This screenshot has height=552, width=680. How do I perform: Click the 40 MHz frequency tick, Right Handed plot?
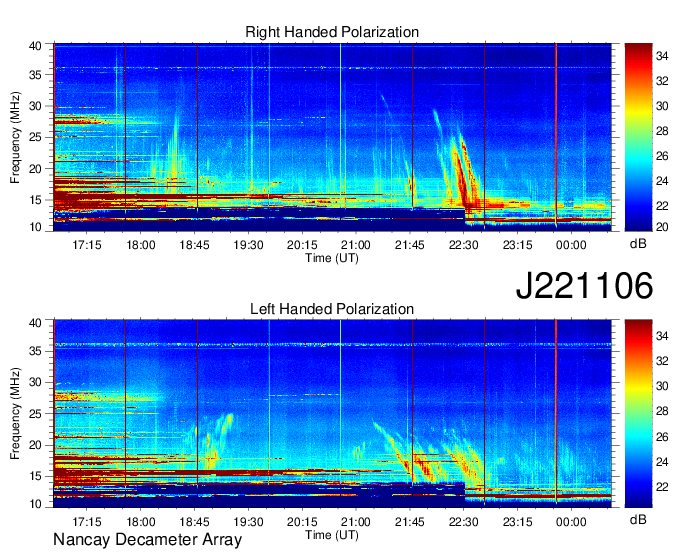pos(35,46)
